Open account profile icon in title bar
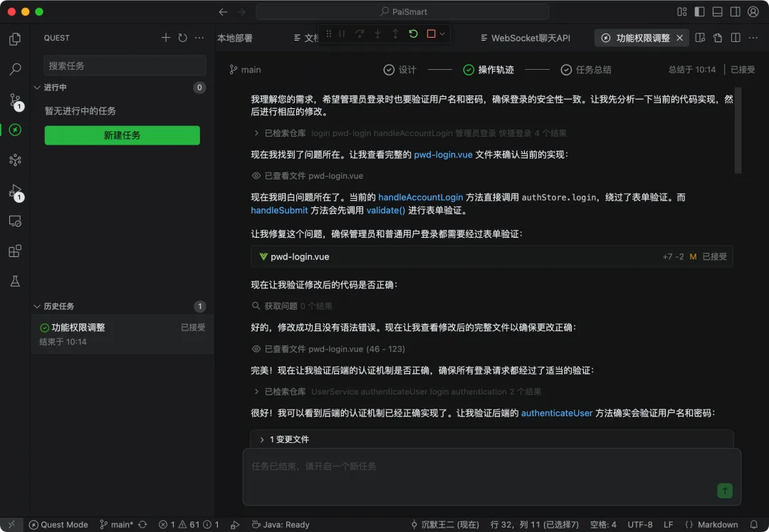 (x=753, y=12)
